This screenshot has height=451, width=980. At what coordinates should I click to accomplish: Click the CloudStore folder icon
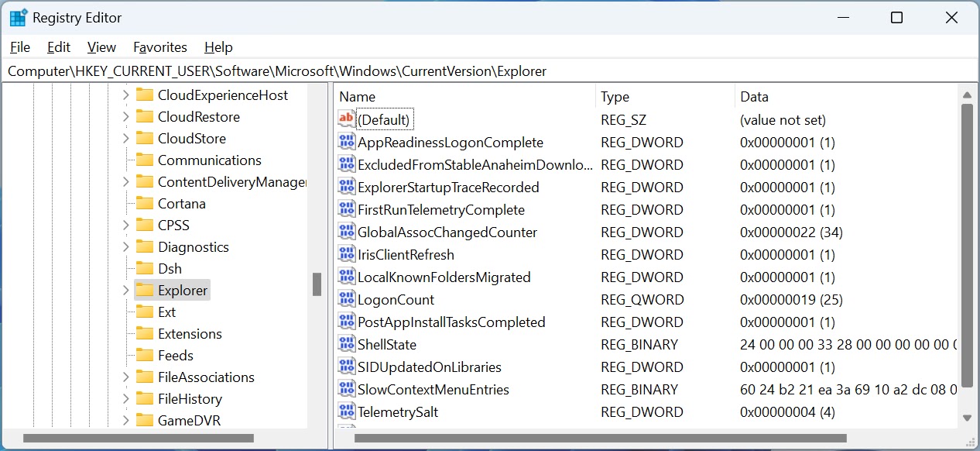pyautogui.click(x=144, y=138)
